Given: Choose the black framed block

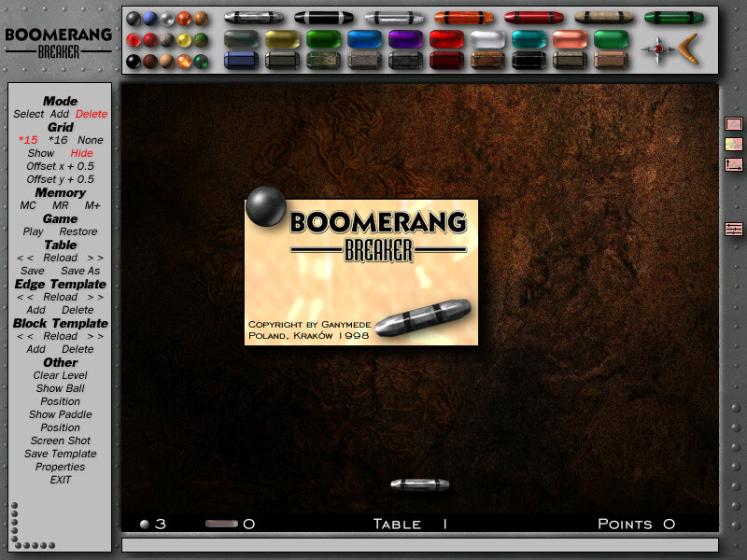Looking at the screenshot, I should coord(529,61).
